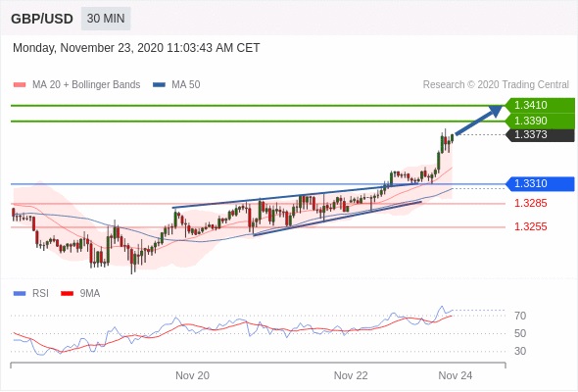Click the RSI 30 level label
This screenshot has width=578, height=392.
click(520, 351)
